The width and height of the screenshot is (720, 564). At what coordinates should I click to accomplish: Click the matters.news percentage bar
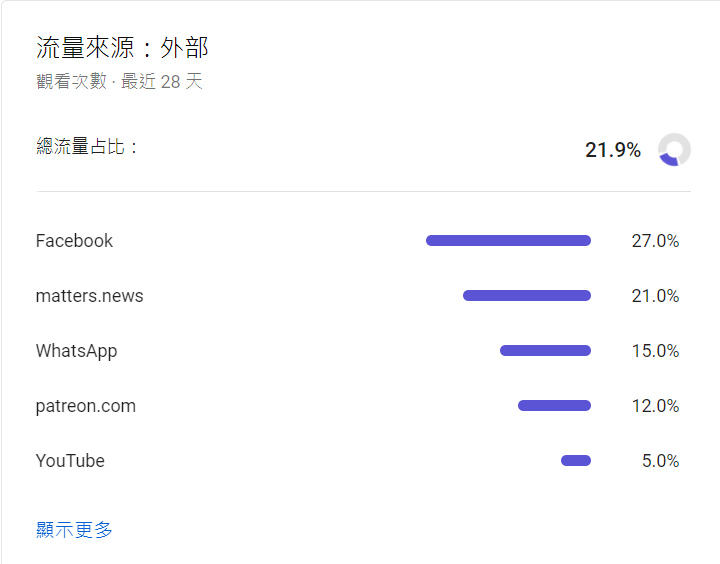527,295
